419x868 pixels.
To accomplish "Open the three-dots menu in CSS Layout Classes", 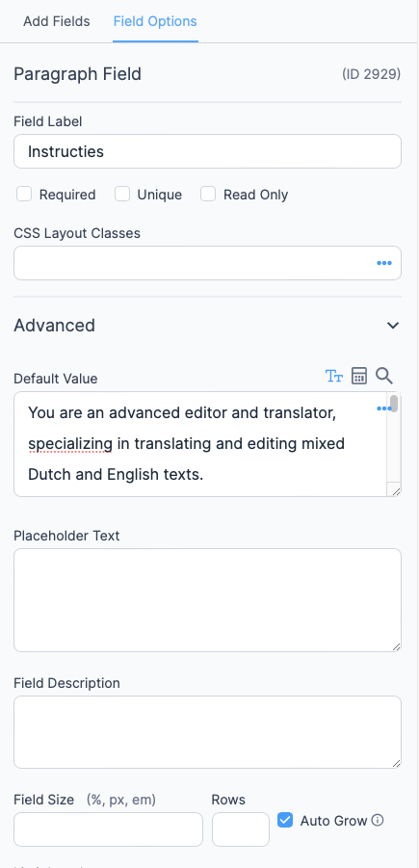I will pos(384,263).
